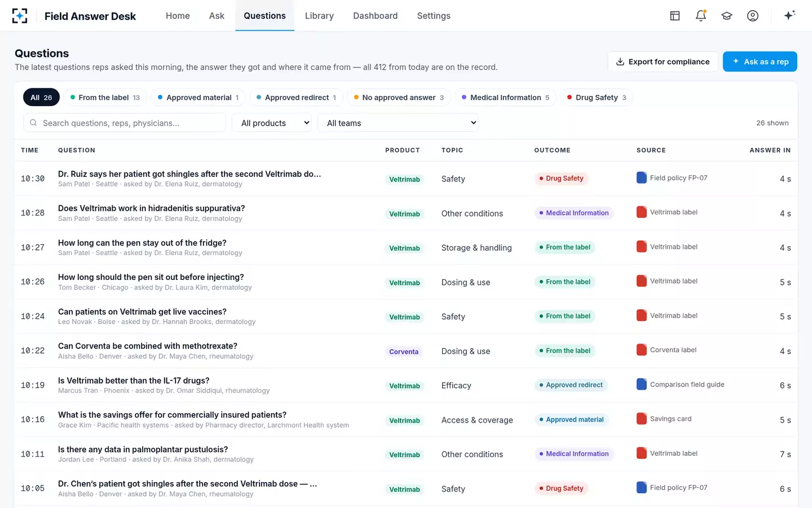Click the Veltrimab label icon in the 10:27 row
Viewport: 812px width, 508px height.
pyautogui.click(x=642, y=247)
